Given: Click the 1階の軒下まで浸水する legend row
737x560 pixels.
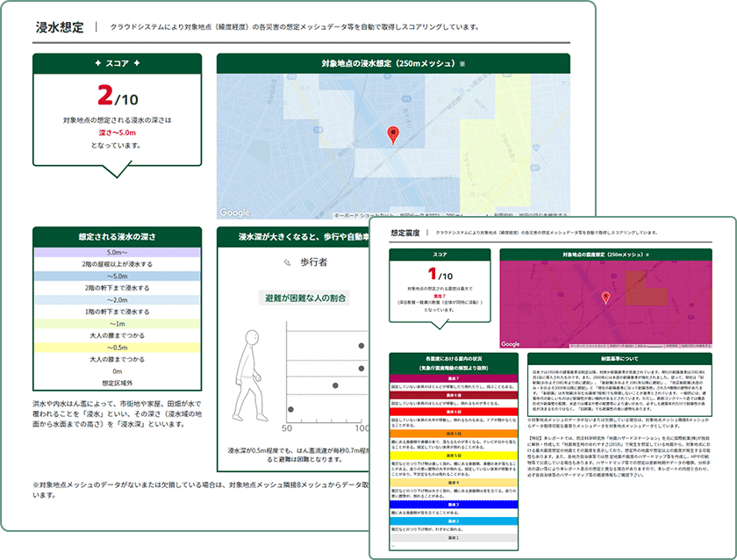Looking at the screenshot, I should click(117, 312).
